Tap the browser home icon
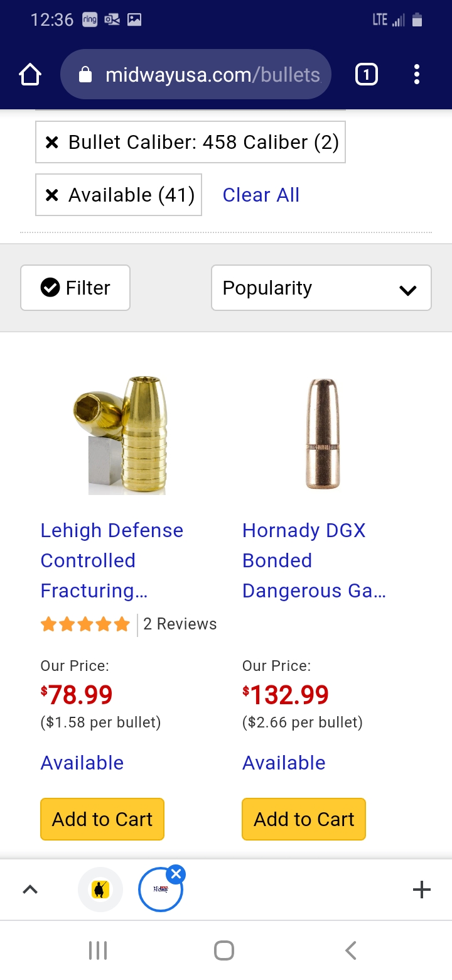452x980 pixels. pyautogui.click(x=30, y=75)
